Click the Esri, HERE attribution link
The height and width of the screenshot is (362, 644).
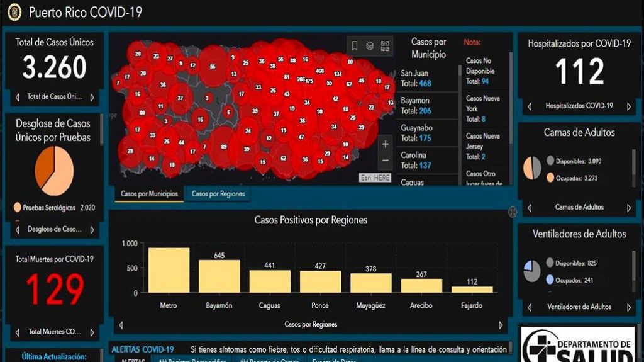[x=375, y=178]
